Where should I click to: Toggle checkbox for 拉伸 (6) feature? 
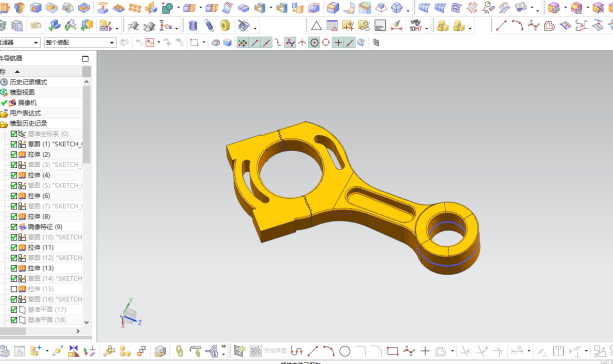[x=14, y=196]
